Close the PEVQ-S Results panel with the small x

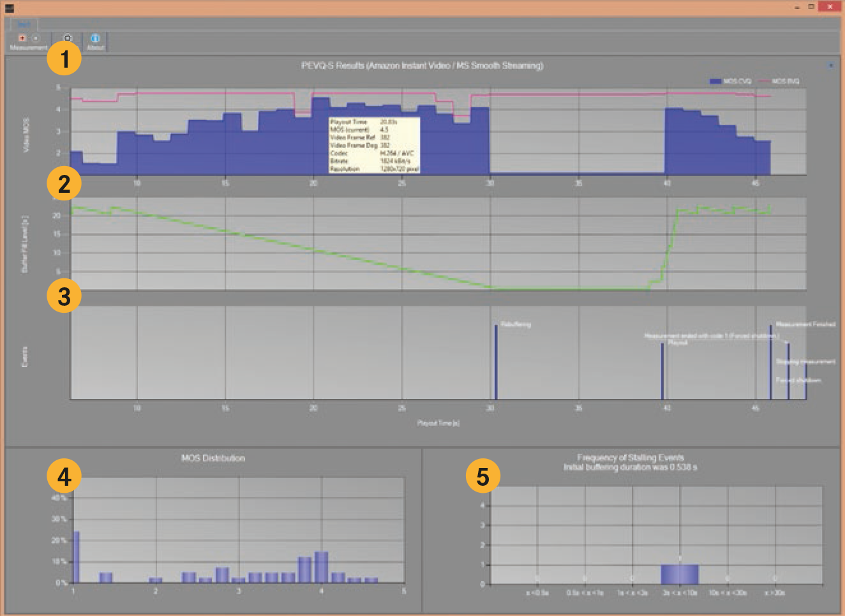(x=831, y=65)
